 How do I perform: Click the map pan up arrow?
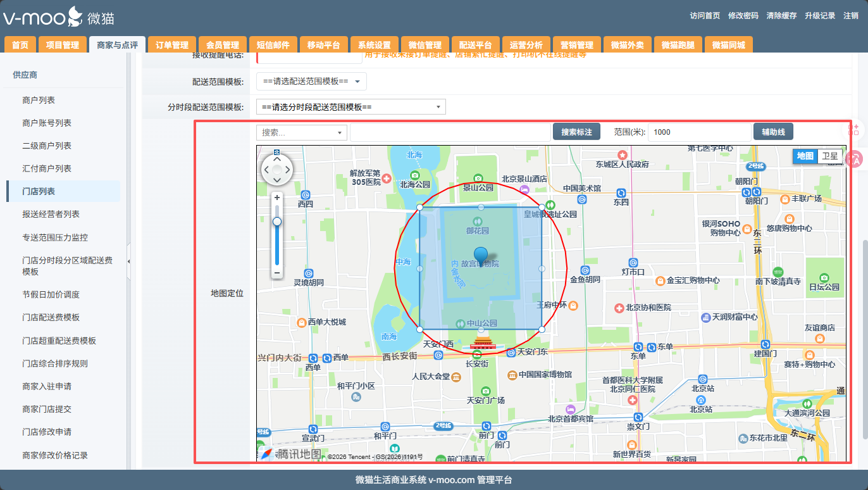point(276,160)
